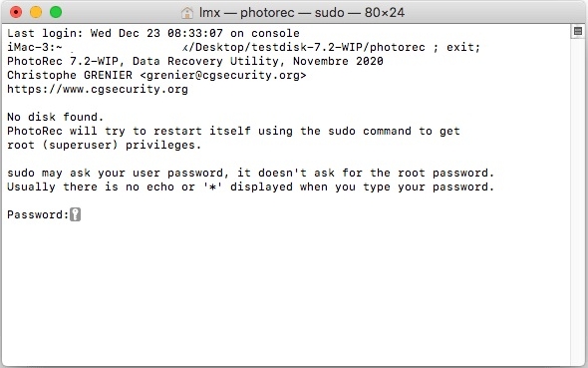Click the 'Christophe GRENIER' author name

pos(70,75)
